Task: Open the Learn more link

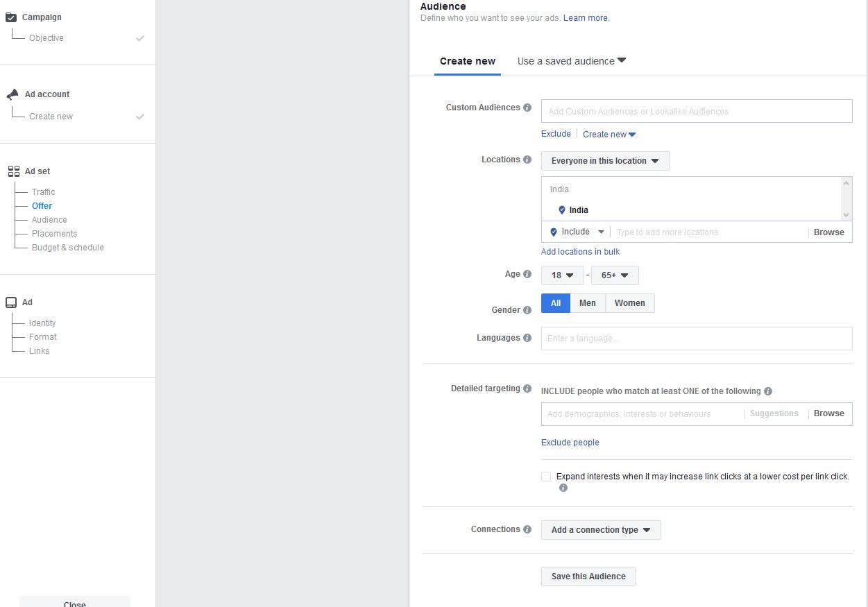Action: click(585, 17)
